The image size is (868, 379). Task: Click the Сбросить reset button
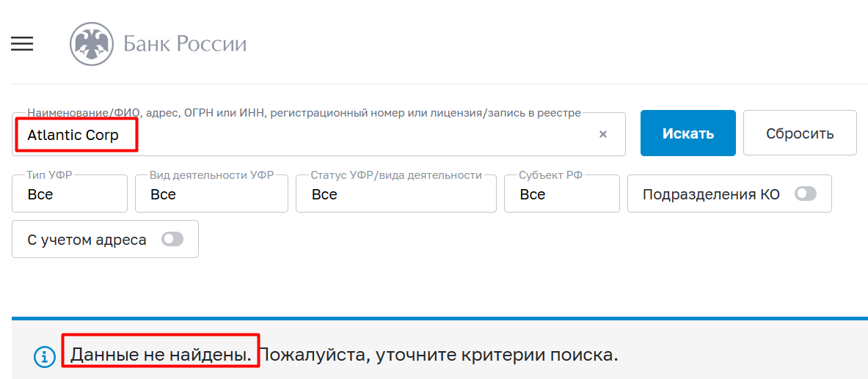(x=800, y=133)
